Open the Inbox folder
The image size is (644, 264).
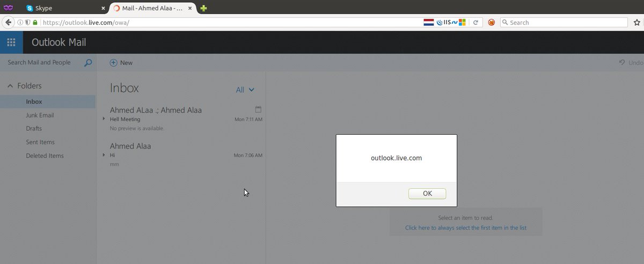coord(48,101)
